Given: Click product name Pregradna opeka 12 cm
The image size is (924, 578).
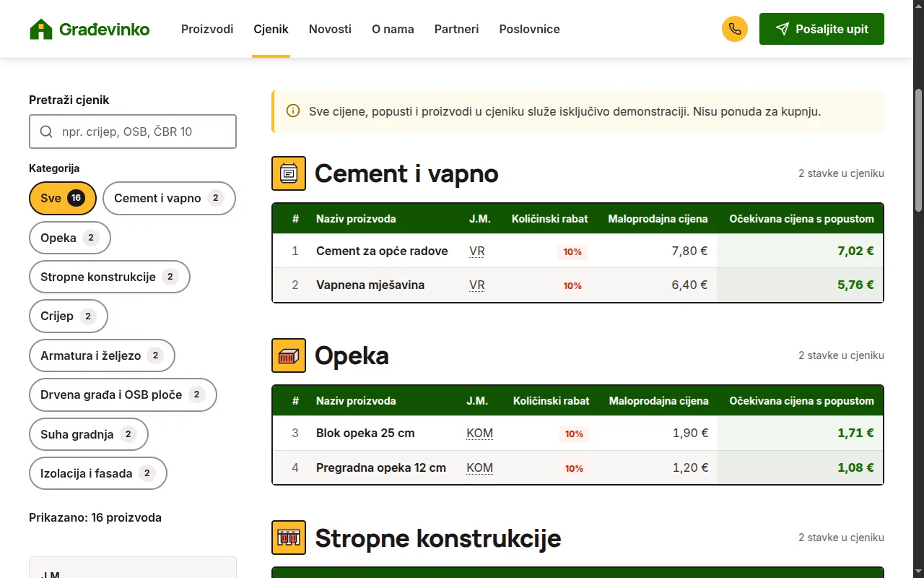Looking at the screenshot, I should tap(381, 467).
